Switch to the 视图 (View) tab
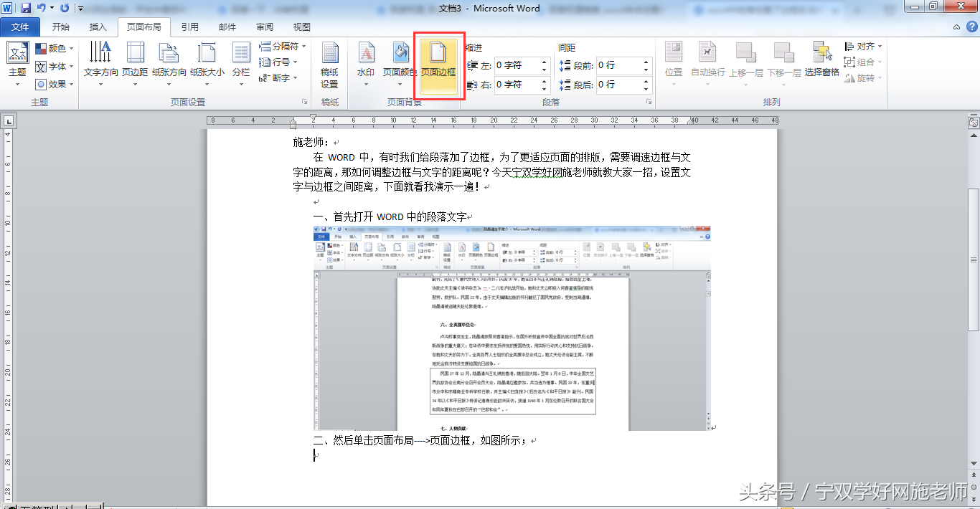This screenshot has width=980, height=509. pos(302,27)
